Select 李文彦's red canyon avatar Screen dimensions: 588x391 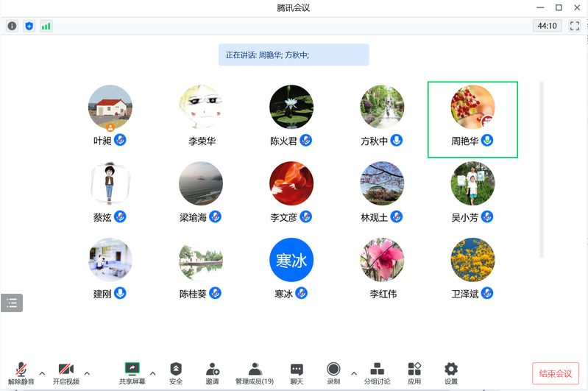[291, 183]
